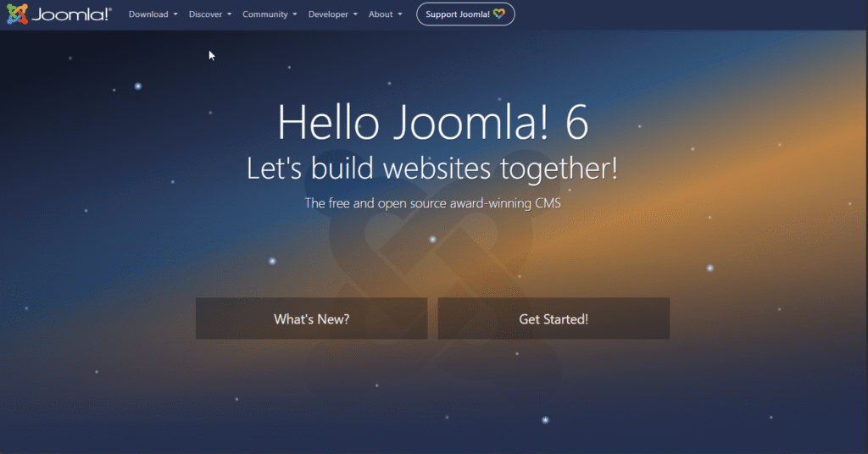Click 'Let's build websites together!' text
This screenshot has width=868, height=454.
[432, 168]
